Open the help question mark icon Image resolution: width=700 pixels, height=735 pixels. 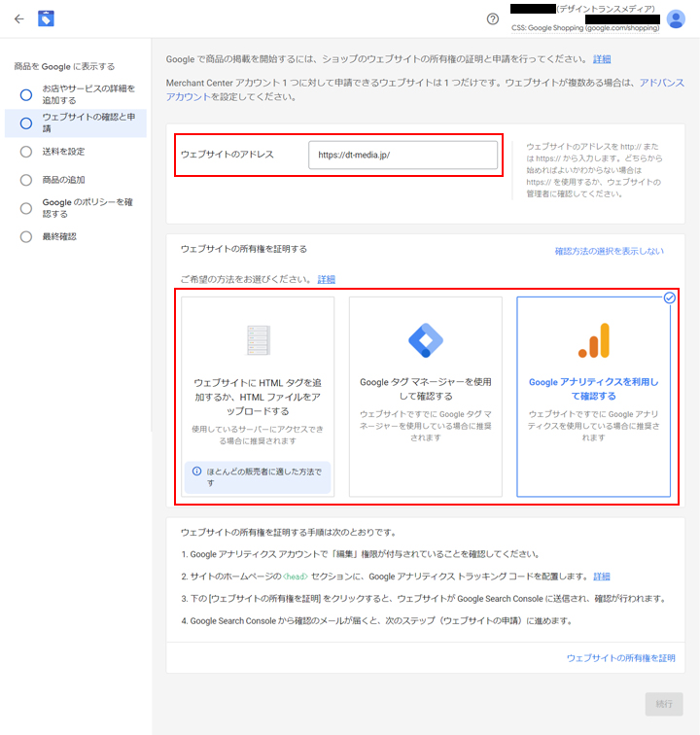click(x=492, y=18)
